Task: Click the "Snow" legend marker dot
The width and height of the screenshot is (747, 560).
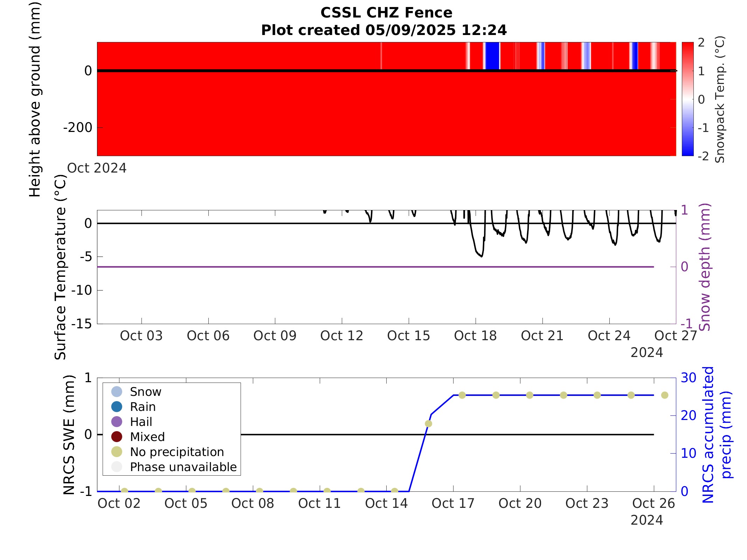Action: tap(117, 392)
